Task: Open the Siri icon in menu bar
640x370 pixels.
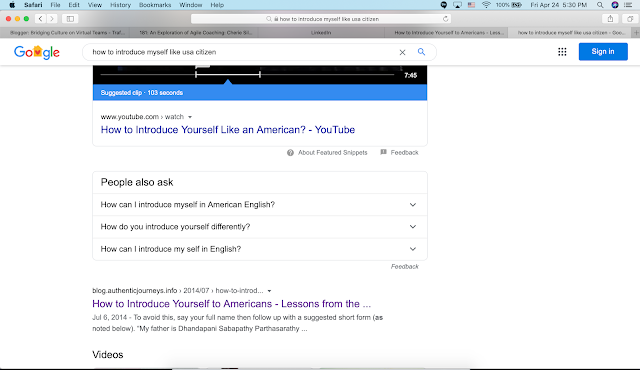Action: 615,5
